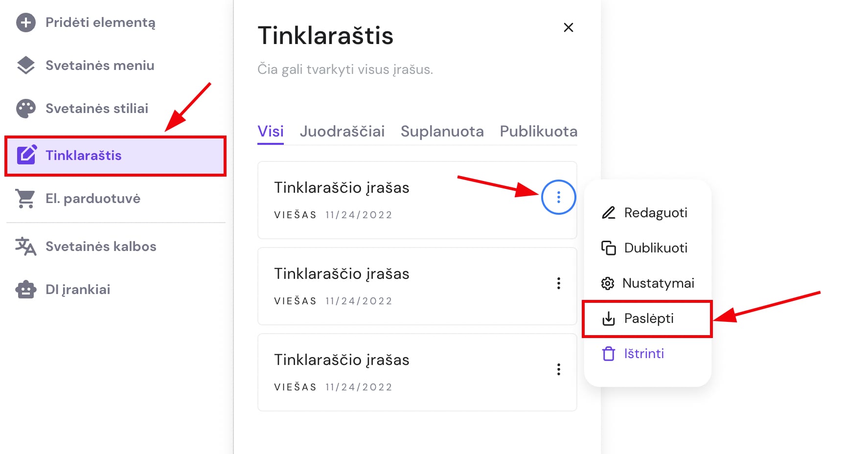The width and height of the screenshot is (868, 454).
Task: Click the Svetainės kalbos translation icon
Action: pos(26,246)
